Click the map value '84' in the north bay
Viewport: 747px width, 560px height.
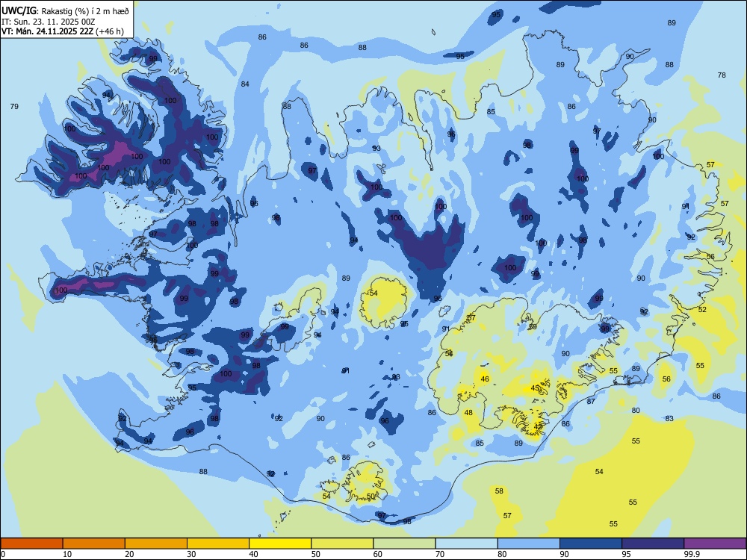(x=245, y=84)
